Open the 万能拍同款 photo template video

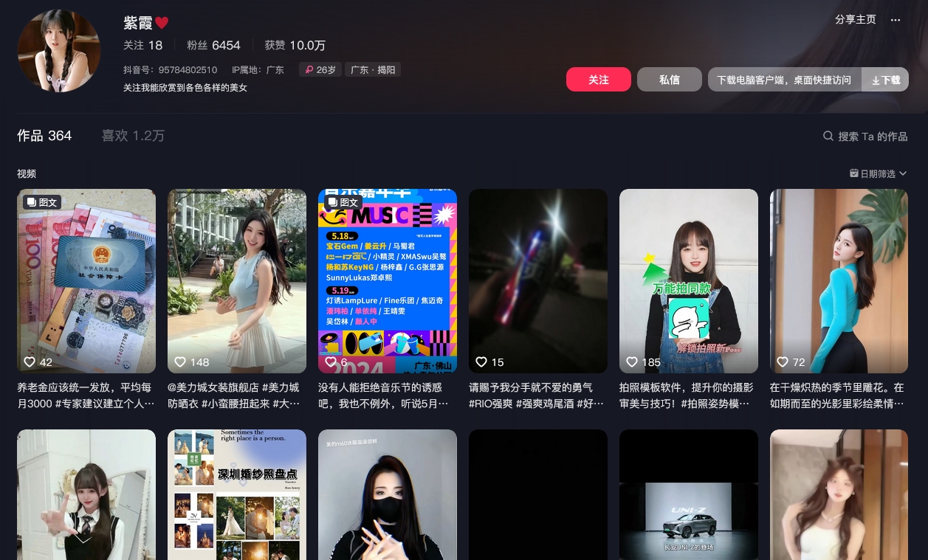(689, 281)
